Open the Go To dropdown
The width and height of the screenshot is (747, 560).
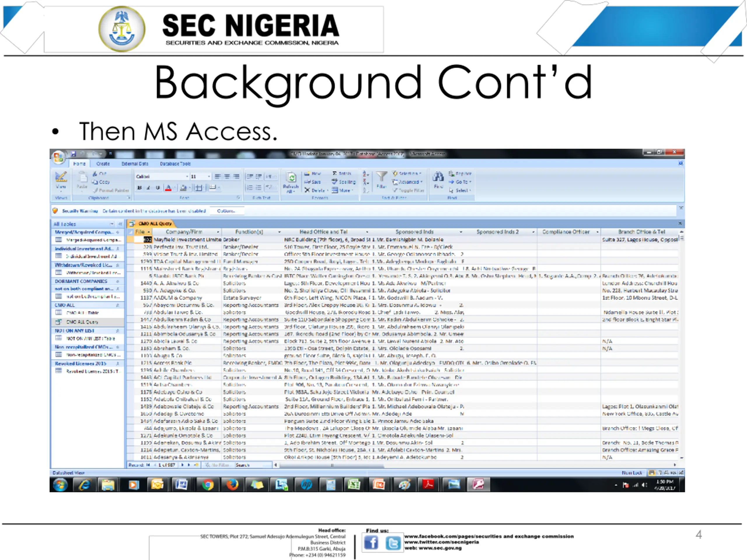point(460,182)
